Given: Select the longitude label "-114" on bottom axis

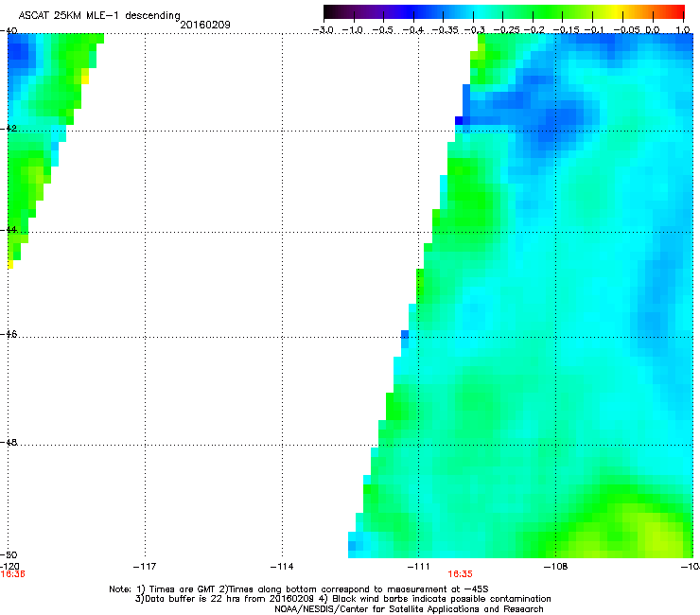Looking at the screenshot, I should (x=282, y=567).
